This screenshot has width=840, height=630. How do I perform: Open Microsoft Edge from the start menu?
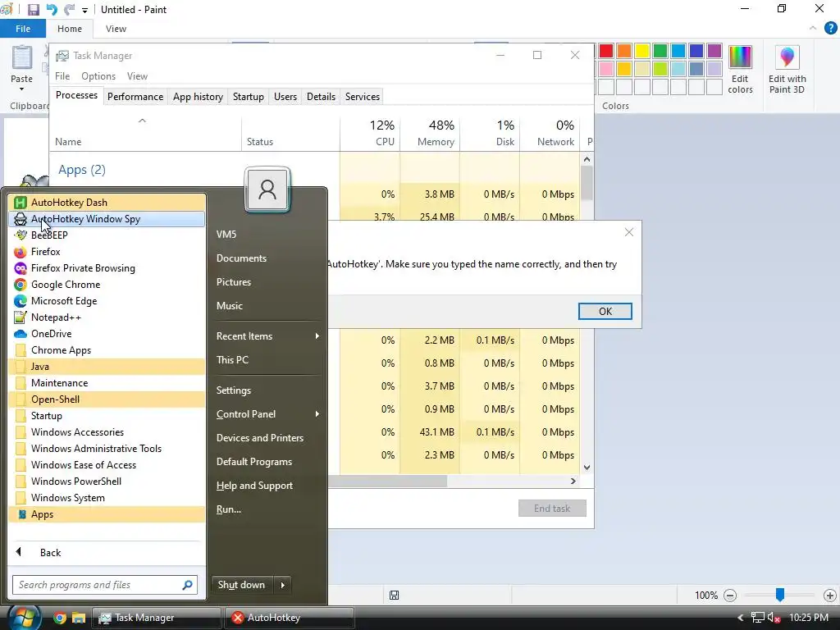pyautogui.click(x=107, y=300)
